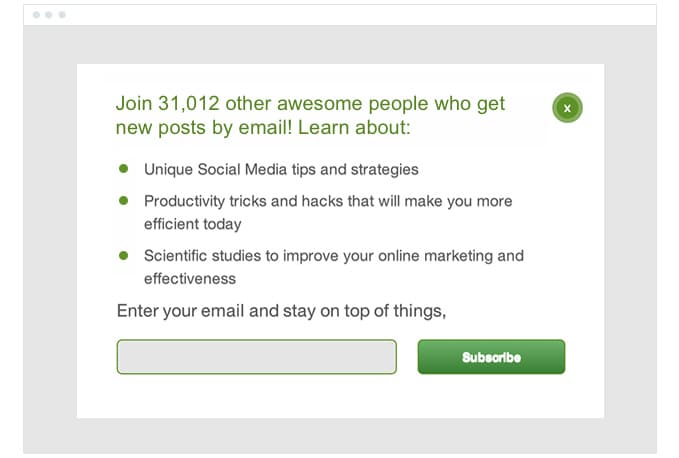Click the gray overlay left of the popup
This screenshot has height=458, width=679.
(50, 240)
